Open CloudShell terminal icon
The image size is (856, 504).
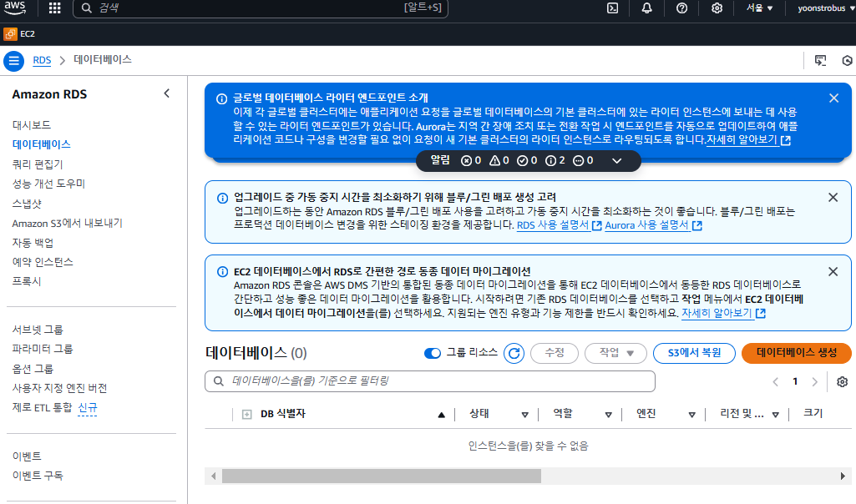612,8
